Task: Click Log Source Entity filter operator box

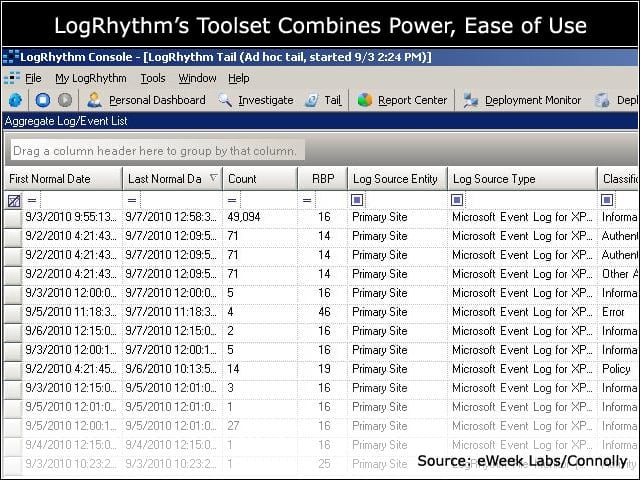Action: [357, 200]
